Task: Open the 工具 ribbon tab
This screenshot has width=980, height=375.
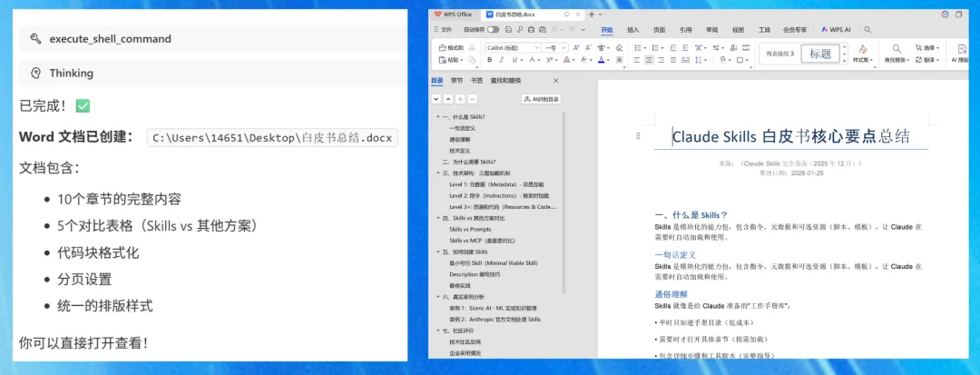Action: point(764,29)
